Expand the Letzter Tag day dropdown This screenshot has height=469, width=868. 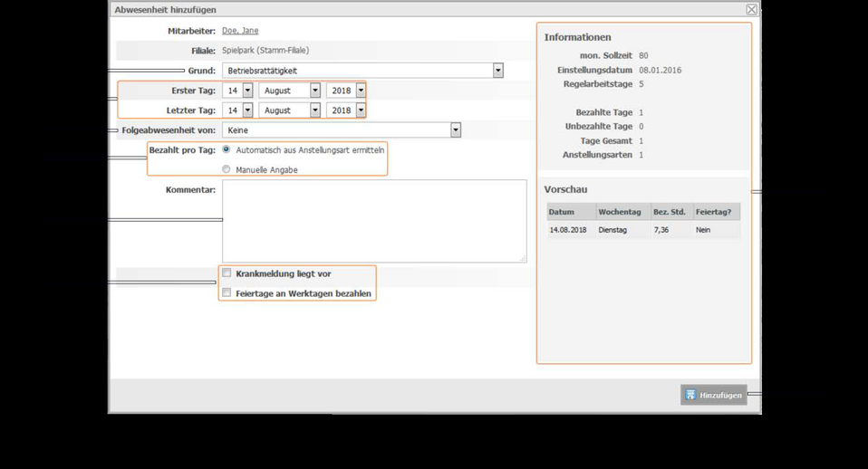point(247,110)
